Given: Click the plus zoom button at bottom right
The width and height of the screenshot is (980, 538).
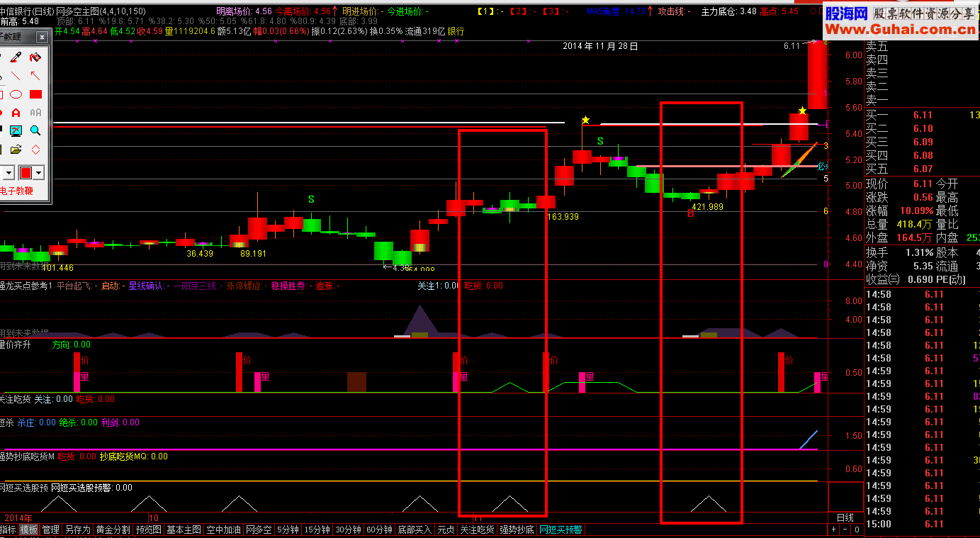Looking at the screenshot, I should (834, 529).
